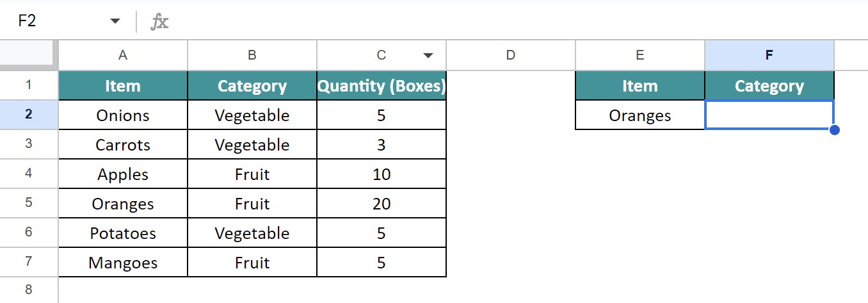Click the Quantity (Boxes) header cell
The height and width of the screenshot is (303, 868).
coord(382,86)
